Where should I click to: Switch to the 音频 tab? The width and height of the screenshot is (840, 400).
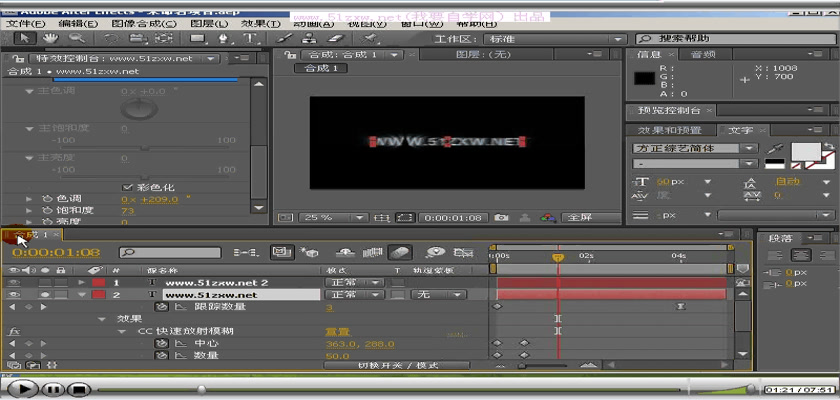(703, 54)
